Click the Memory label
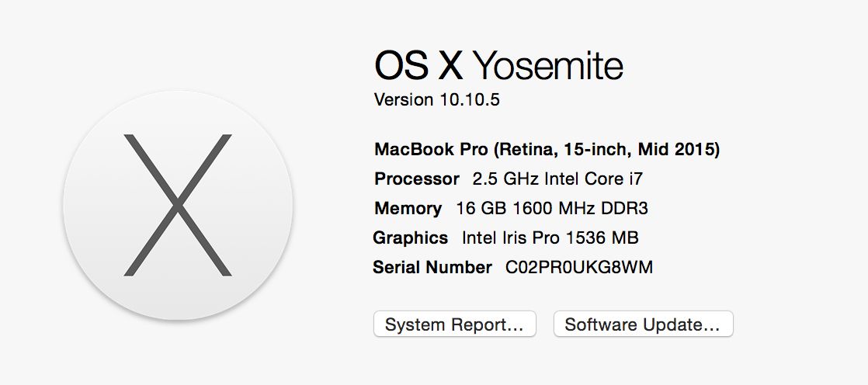 (x=408, y=209)
